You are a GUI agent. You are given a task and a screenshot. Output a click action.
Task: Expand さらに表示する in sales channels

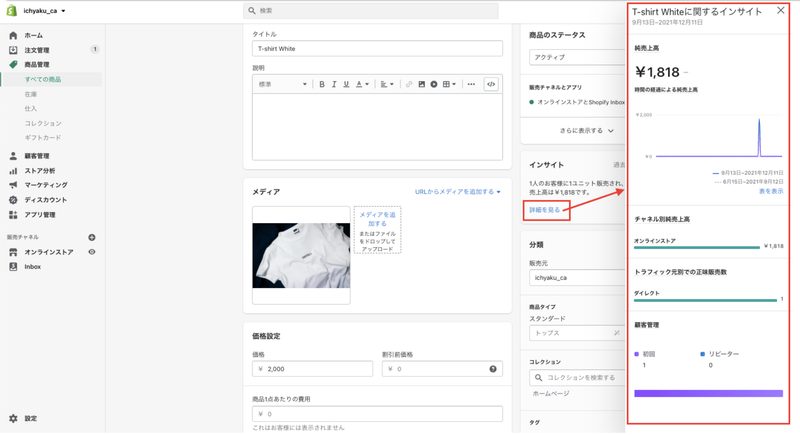[x=586, y=131]
